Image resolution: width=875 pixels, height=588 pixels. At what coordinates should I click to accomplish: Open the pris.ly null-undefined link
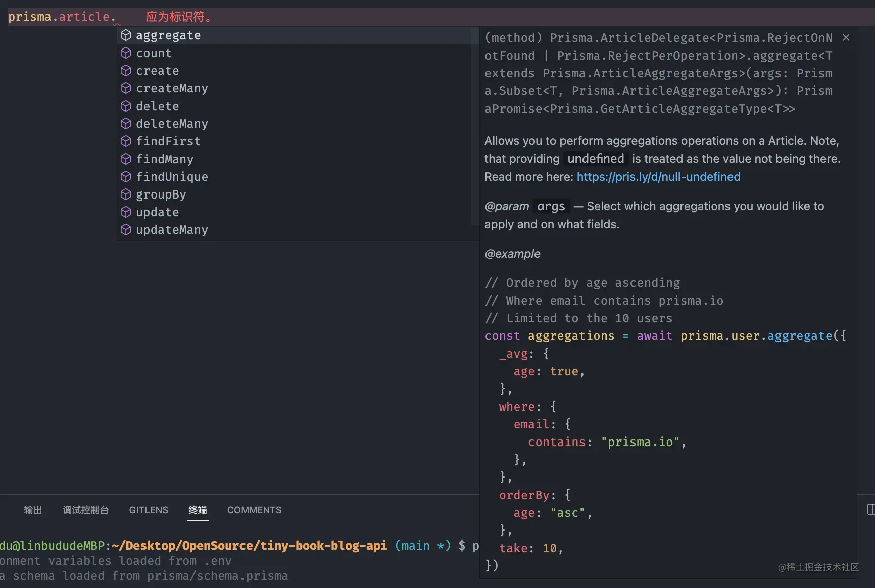pos(658,177)
